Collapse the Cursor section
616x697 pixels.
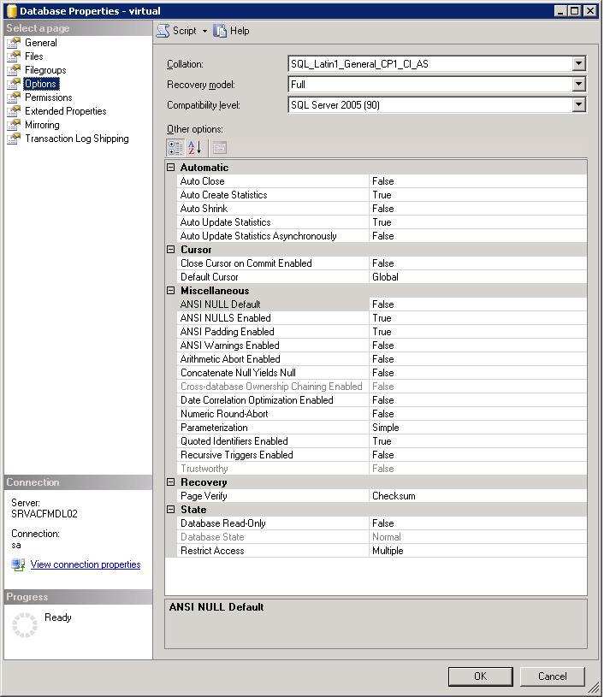(171, 250)
